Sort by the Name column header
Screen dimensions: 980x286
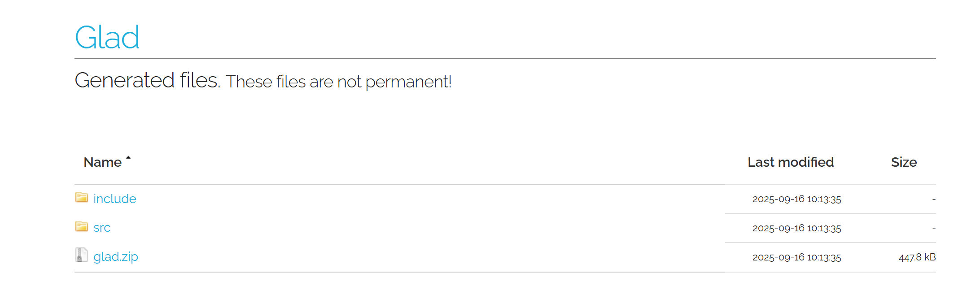coord(103,162)
